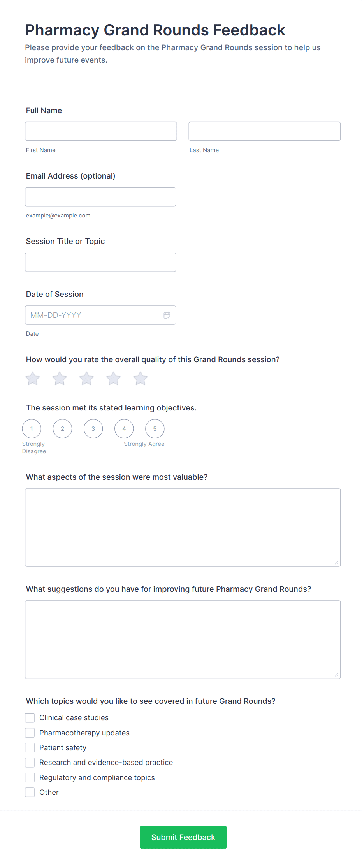Give the fifth star rating
Image resolution: width=362 pixels, height=868 pixels.
pyautogui.click(x=140, y=378)
